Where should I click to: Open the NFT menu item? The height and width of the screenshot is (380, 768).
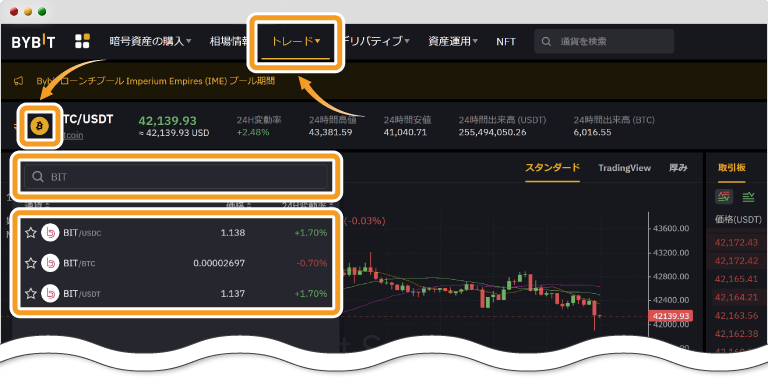click(x=505, y=42)
